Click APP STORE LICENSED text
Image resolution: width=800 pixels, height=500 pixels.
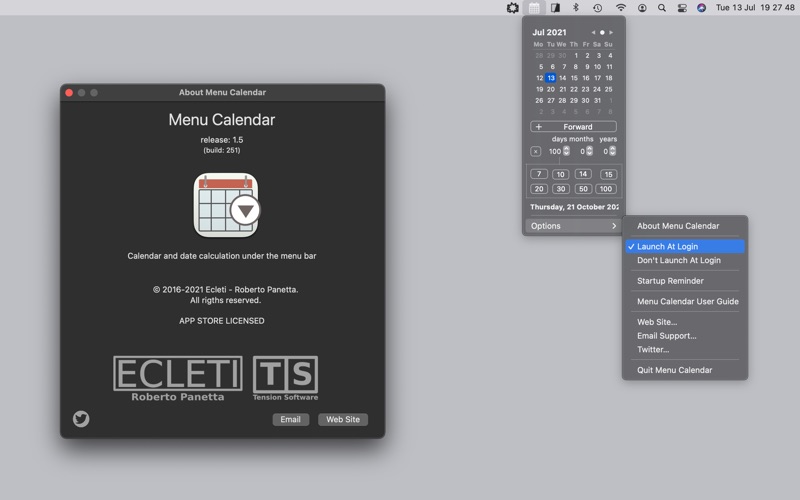pos(221,321)
